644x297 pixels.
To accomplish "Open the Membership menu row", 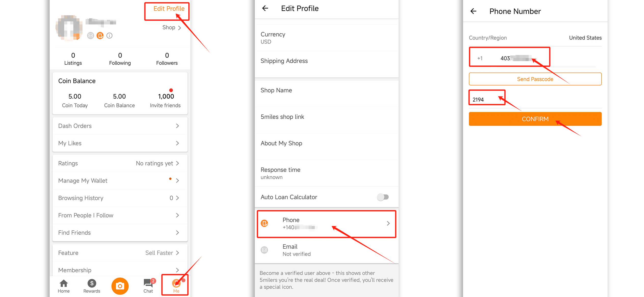I will (x=120, y=270).
